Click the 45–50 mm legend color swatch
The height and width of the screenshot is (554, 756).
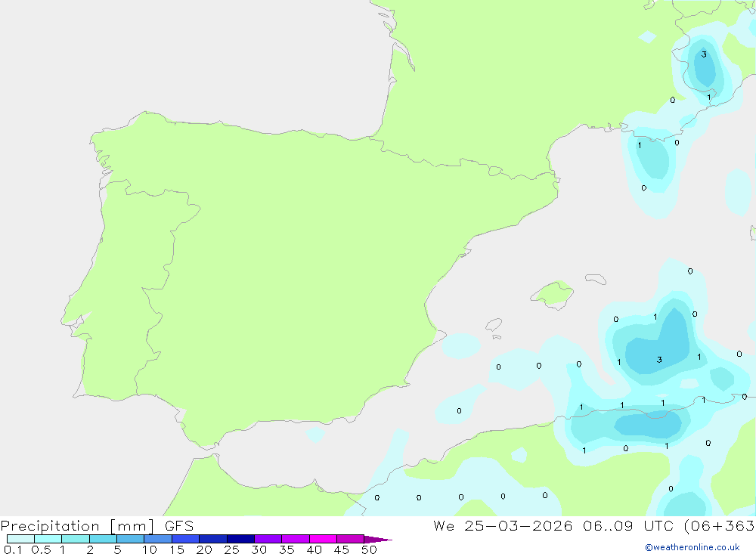(x=351, y=539)
